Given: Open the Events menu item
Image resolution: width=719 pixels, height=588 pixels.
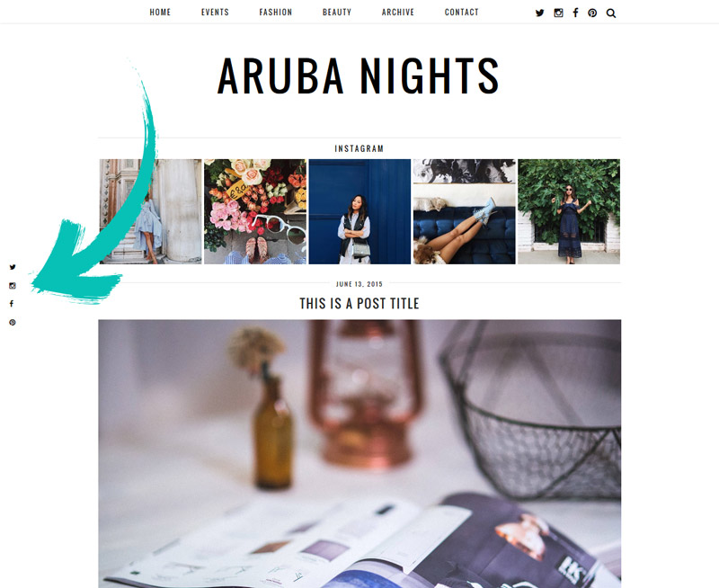Looking at the screenshot, I should point(215,13).
